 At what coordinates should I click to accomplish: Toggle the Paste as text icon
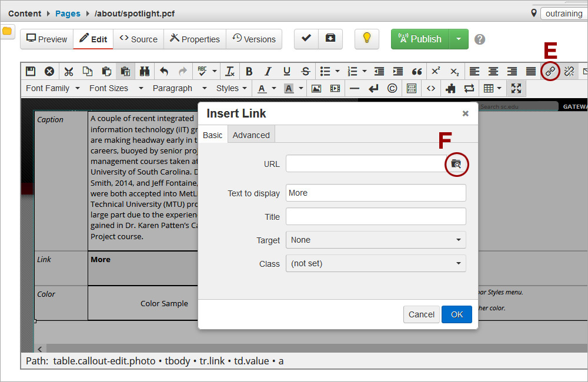tap(125, 71)
